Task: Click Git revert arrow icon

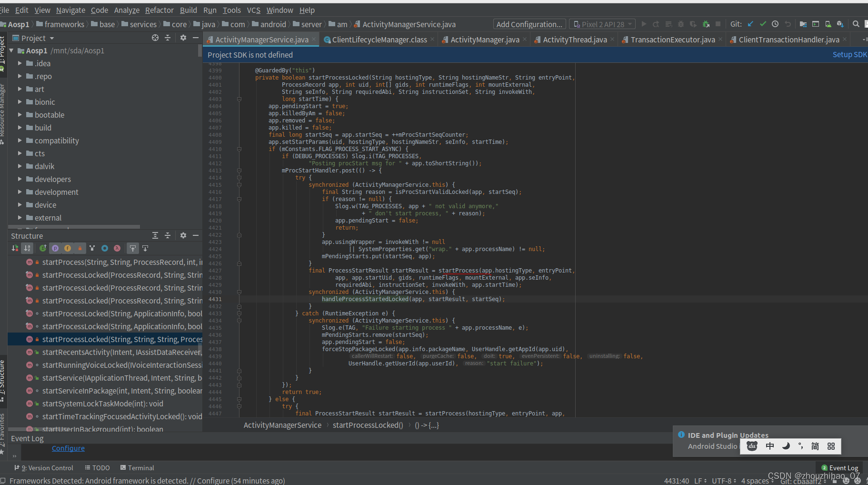Action: pyautogui.click(x=788, y=24)
